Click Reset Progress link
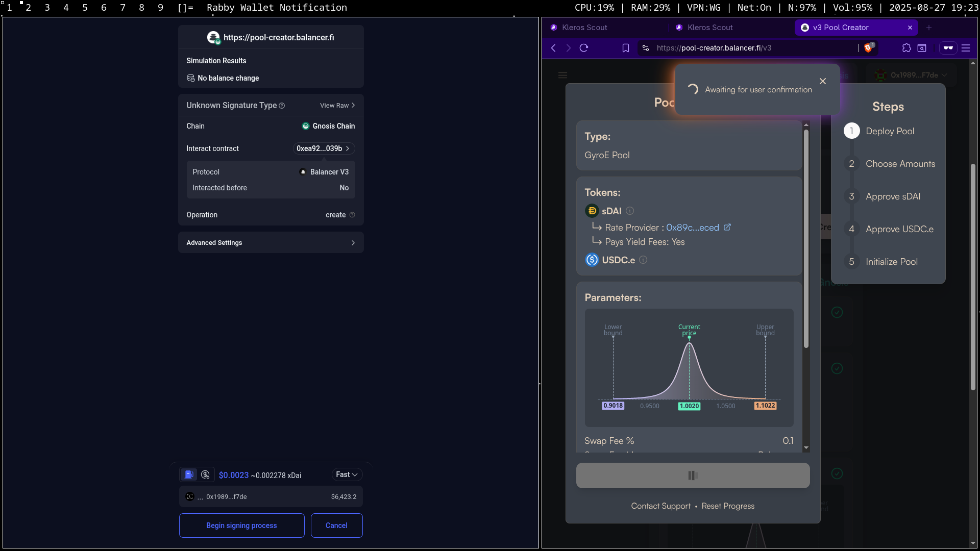980x551 pixels. coord(728,506)
